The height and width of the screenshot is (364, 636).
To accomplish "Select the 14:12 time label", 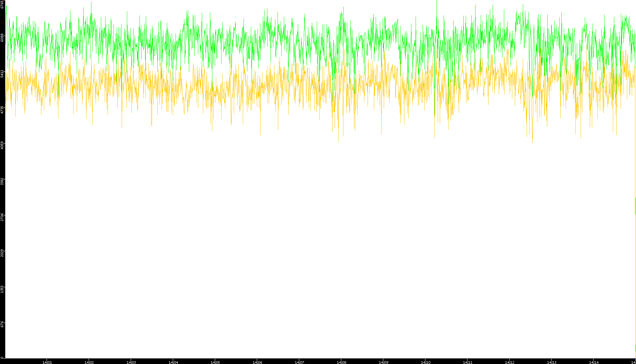I will pos(510,362).
